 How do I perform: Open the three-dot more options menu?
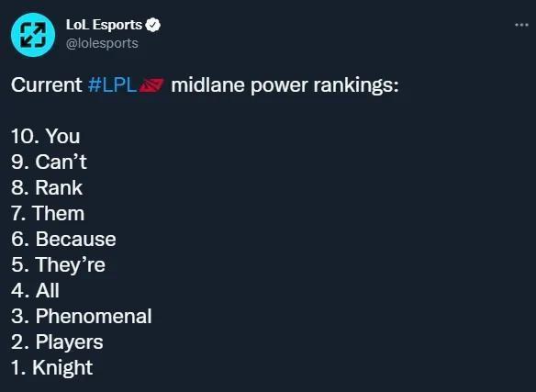[x=521, y=25]
